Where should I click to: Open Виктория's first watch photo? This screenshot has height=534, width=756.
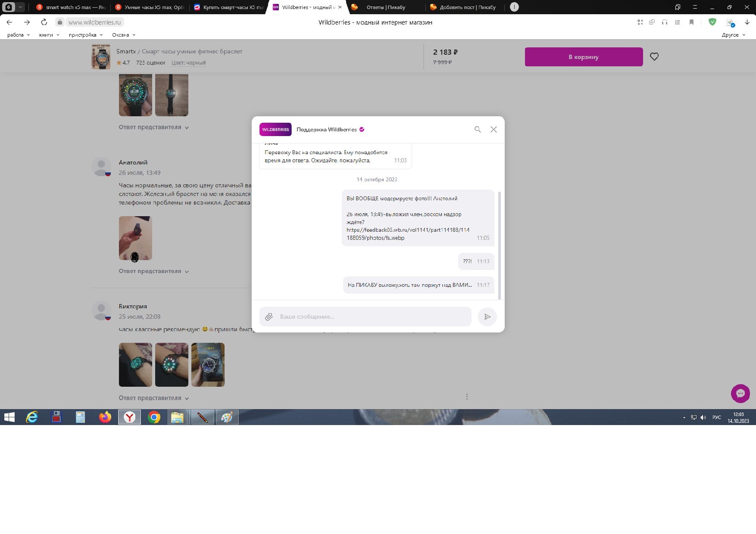[x=135, y=365]
